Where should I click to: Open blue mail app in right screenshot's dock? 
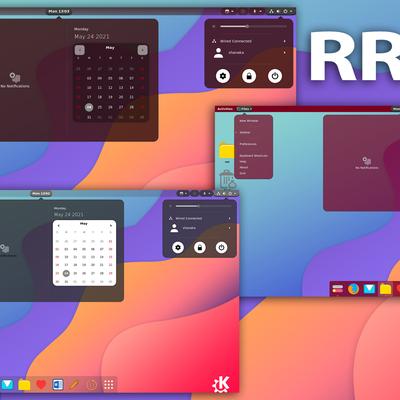coord(369,289)
